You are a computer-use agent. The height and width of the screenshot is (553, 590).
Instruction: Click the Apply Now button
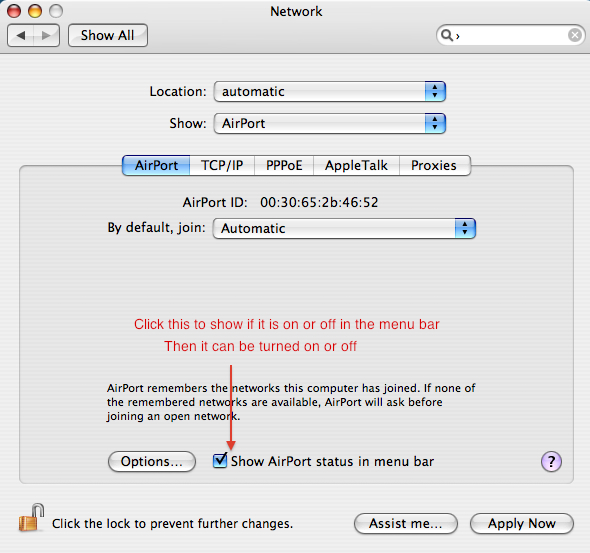click(x=522, y=523)
